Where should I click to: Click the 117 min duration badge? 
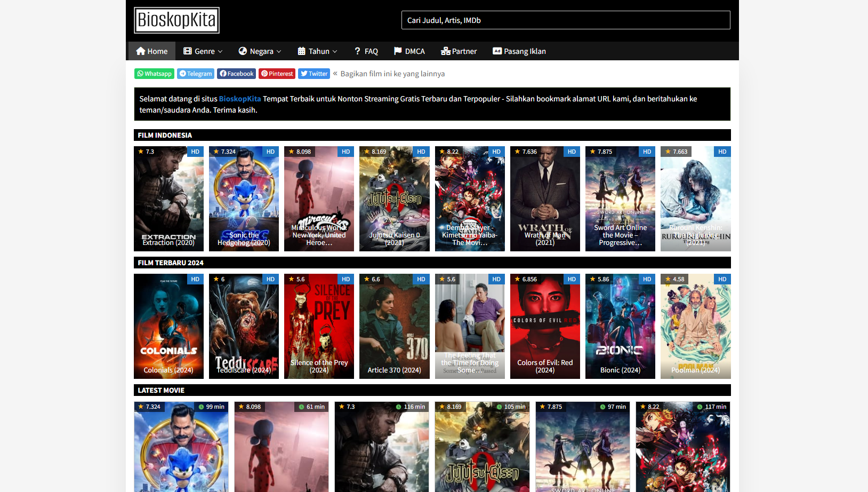[712, 407]
